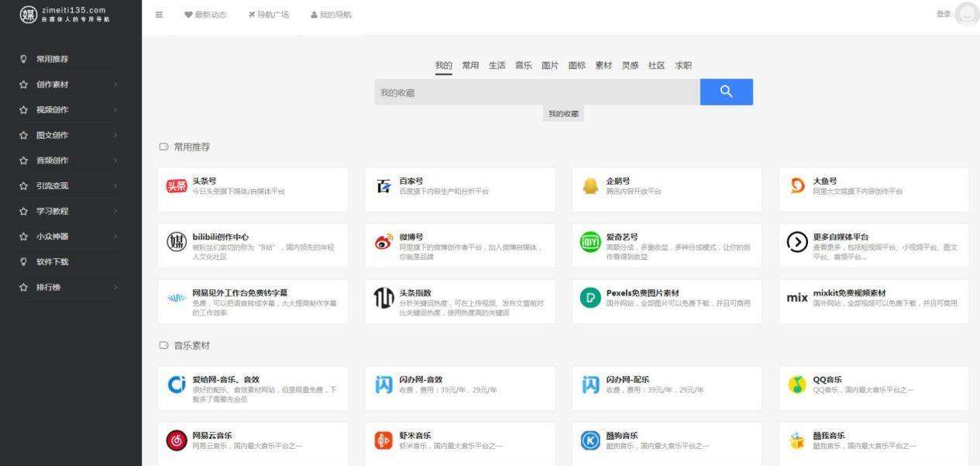
Task: Click the 微博号 Weibo icon
Action: (383, 242)
